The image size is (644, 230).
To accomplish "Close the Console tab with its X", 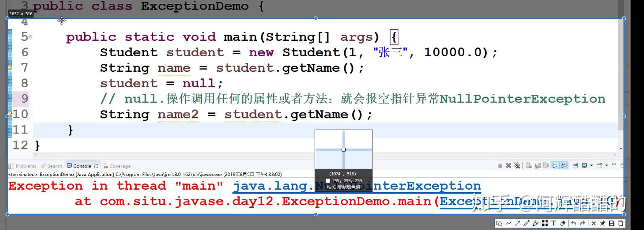I will point(96,166).
